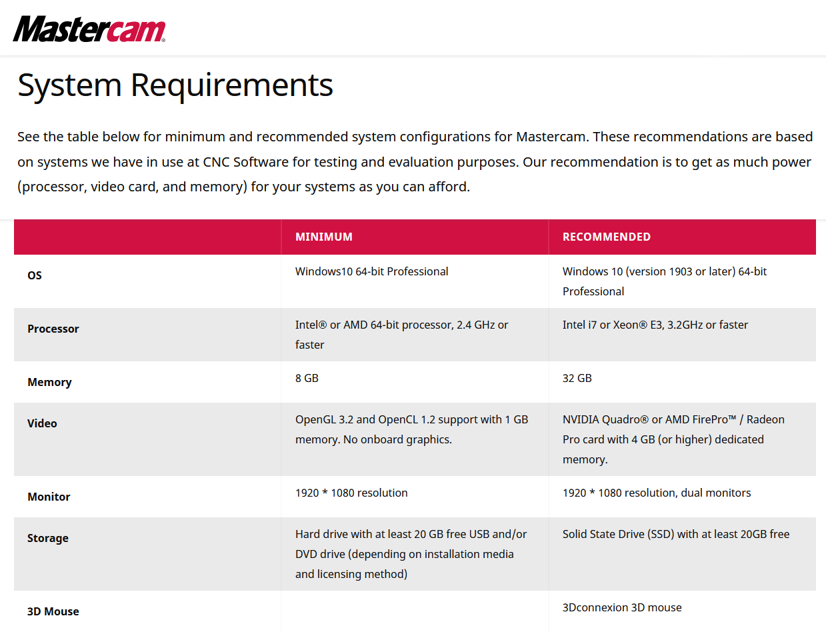Select the MINIMUM column header

[x=324, y=237]
